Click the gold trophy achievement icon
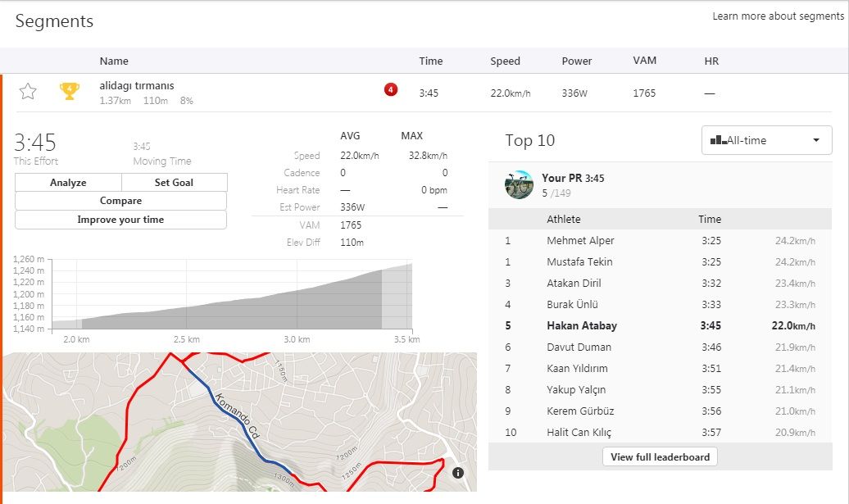Image resolution: width=849 pixels, height=504 pixels. tap(70, 92)
